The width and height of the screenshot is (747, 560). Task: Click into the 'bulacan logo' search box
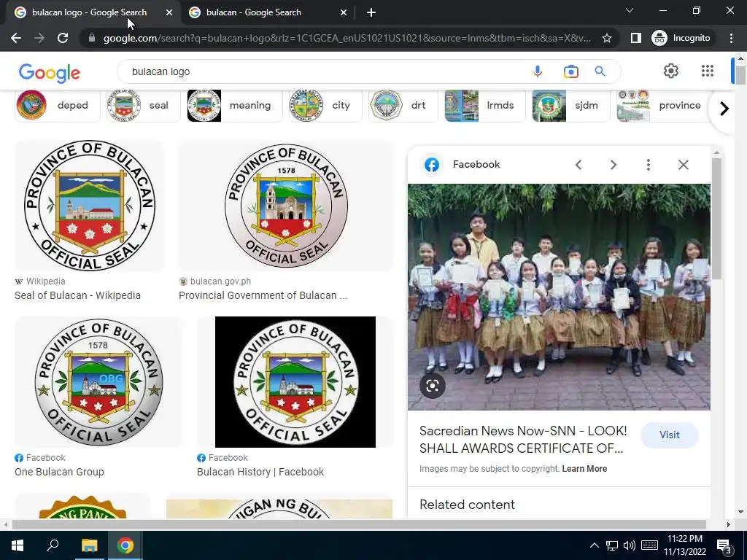tap(324, 71)
